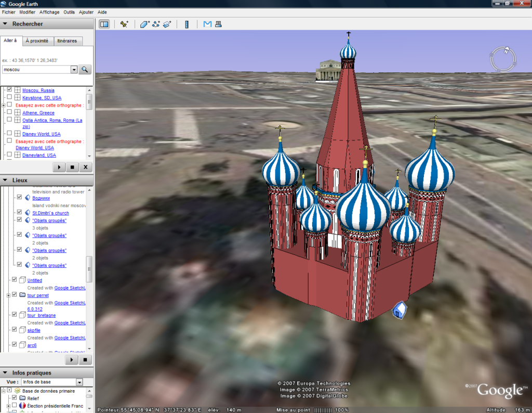The image size is (532, 413).
Task: Click the blue house placemark near the cathedral
Action: pos(400,310)
